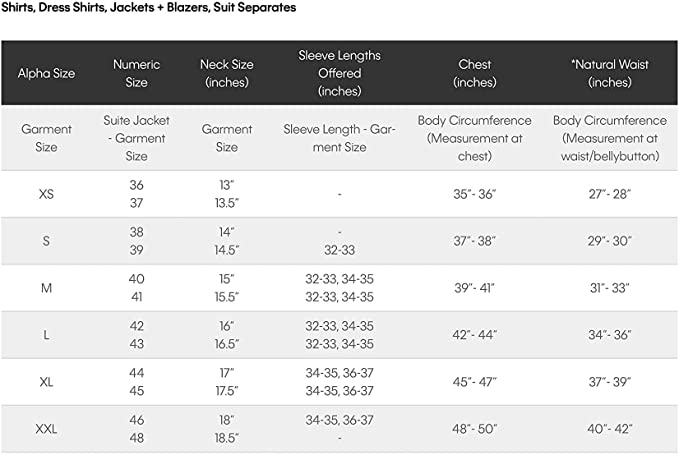Image resolution: width=679 pixels, height=455 pixels.
Task: Select the 35"-36" chest measurement cell
Action: 474,194
